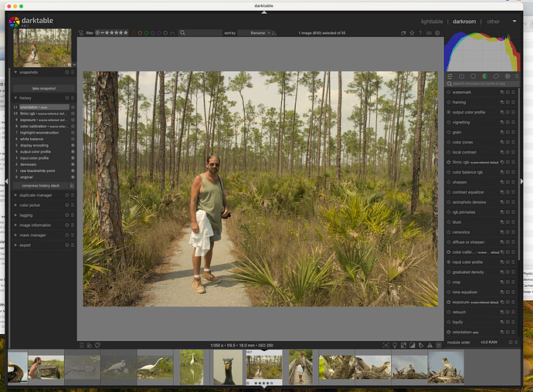Toggle second darkroom window icon
The width and height of the screenshot is (533, 392).
tap(97, 345)
